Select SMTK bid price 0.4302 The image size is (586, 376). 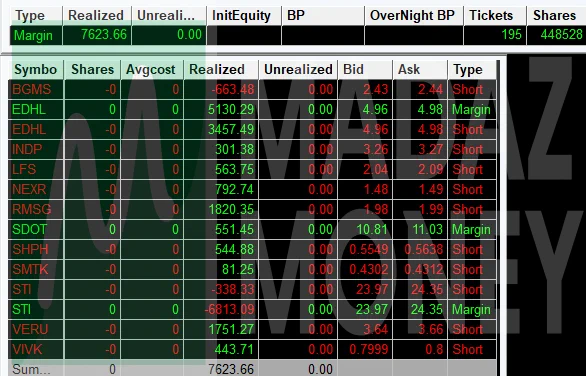pos(368,269)
